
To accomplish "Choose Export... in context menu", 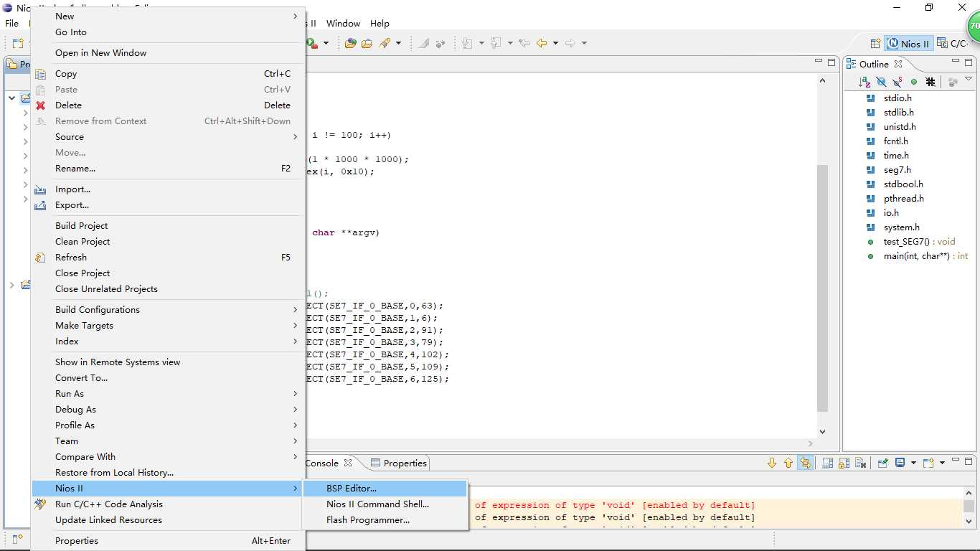I will pos(168,205).
